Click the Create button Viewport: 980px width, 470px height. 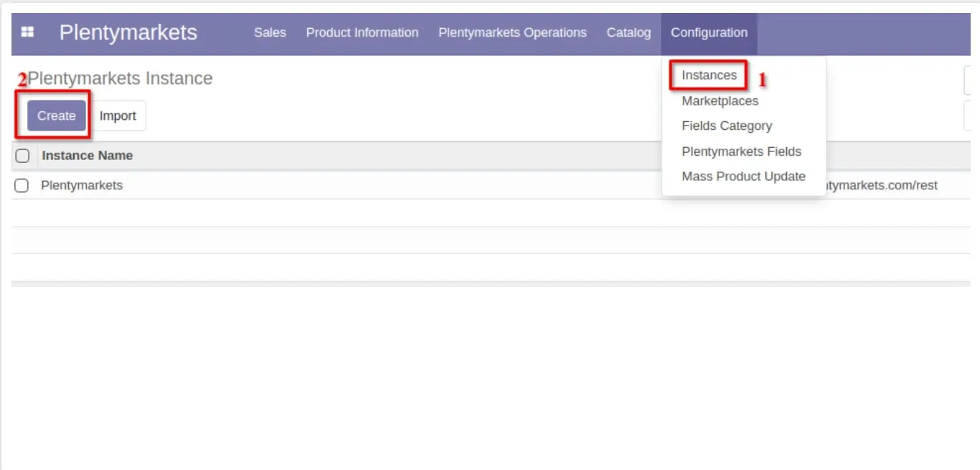pyautogui.click(x=57, y=116)
